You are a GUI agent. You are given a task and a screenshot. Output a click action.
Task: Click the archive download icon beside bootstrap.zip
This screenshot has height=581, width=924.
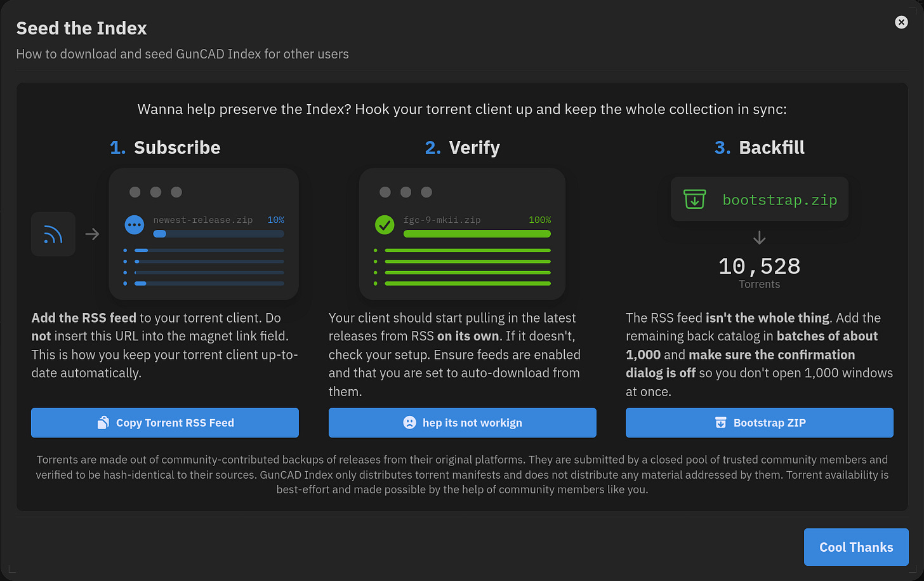pos(695,199)
